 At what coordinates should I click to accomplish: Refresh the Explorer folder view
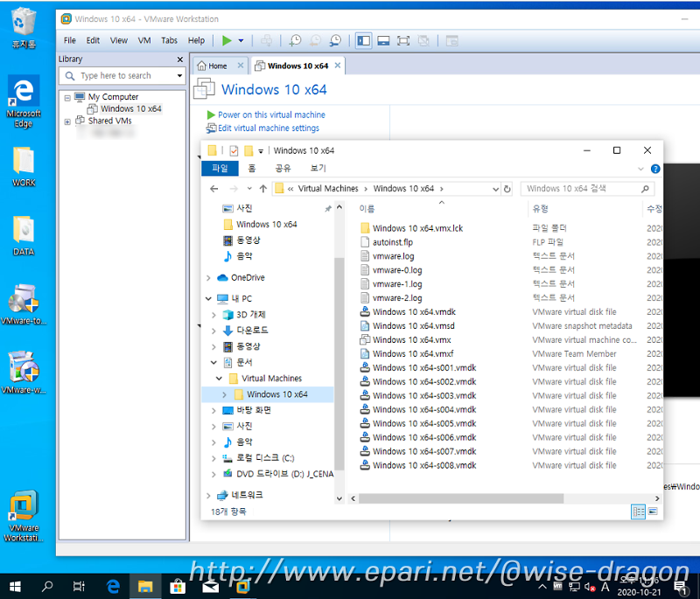507,189
